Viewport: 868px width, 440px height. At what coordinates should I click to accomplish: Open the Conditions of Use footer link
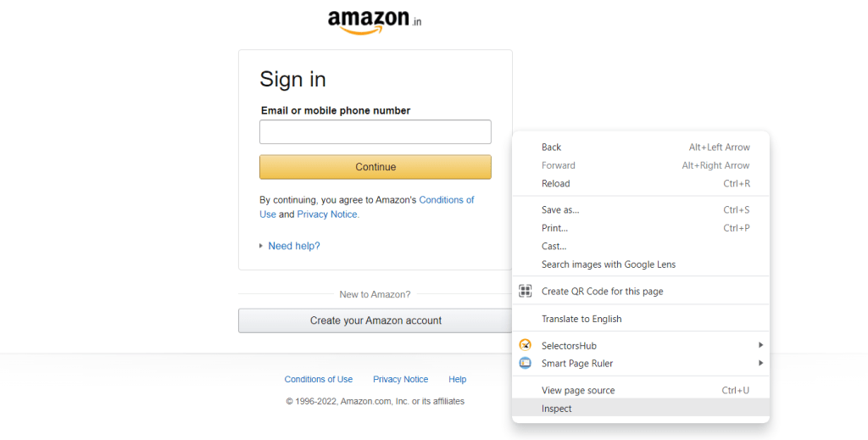pyautogui.click(x=319, y=380)
